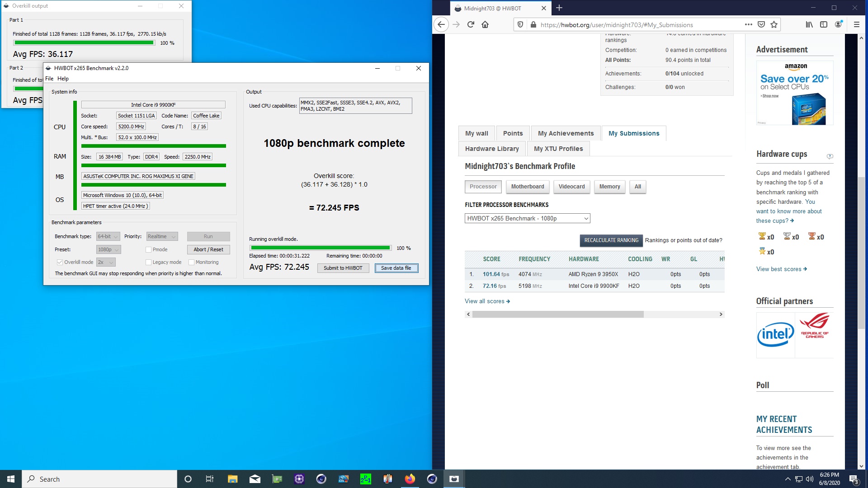Click the Submit to HWBOT button
This screenshot has height=488, width=868.
[343, 268]
